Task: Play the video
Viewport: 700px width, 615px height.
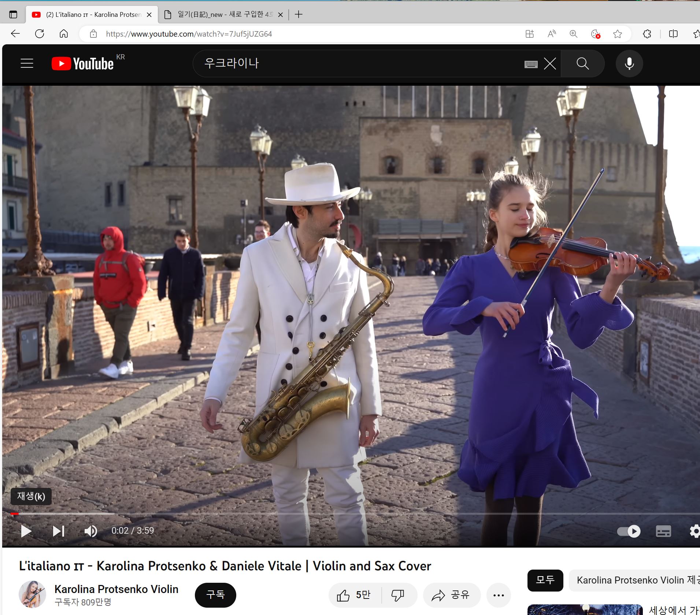Action: [x=26, y=531]
